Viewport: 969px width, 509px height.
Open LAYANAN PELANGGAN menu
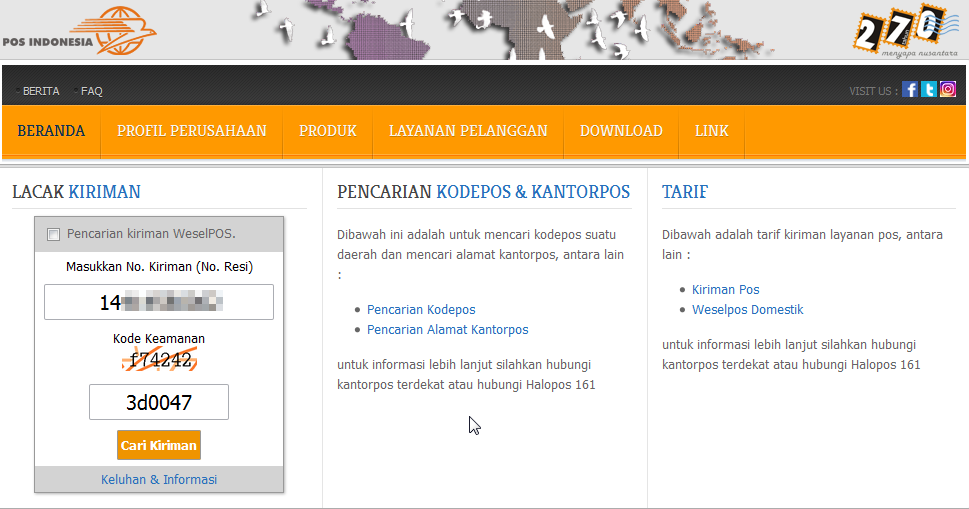pyautogui.click(x=468, y=131)
